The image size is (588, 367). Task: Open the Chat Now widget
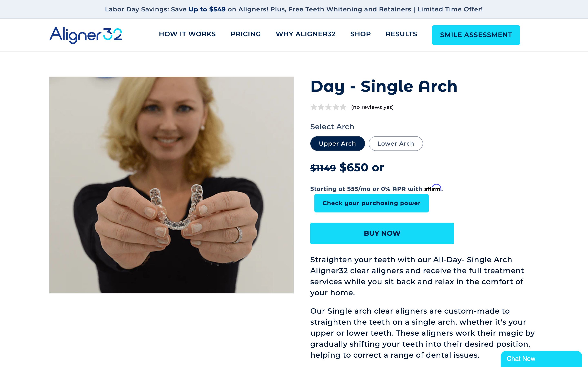point(541,358)
